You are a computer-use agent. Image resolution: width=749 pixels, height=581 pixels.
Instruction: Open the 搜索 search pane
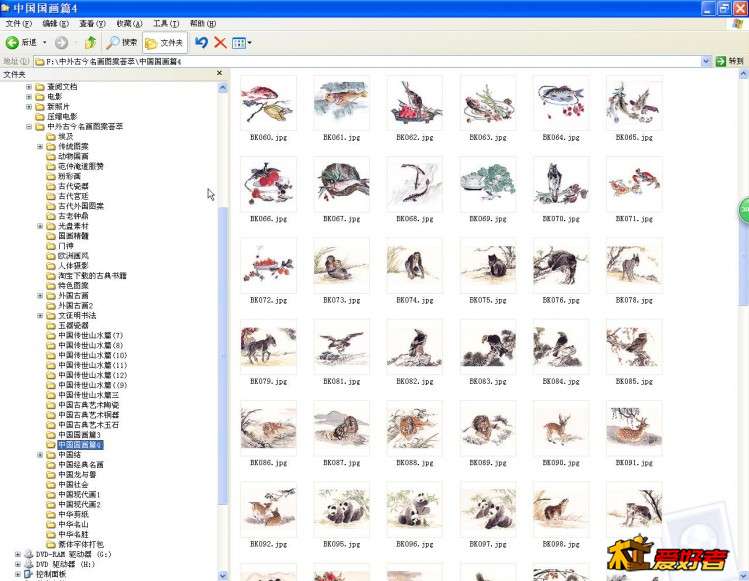(x=122, y=43)
